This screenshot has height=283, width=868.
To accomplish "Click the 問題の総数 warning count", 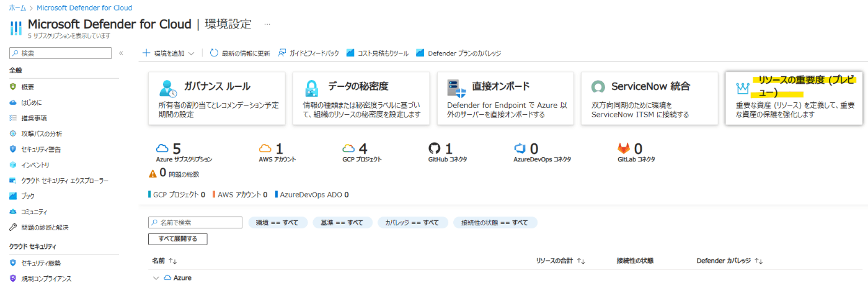I will pyautogui.click(x=174, y=173).
